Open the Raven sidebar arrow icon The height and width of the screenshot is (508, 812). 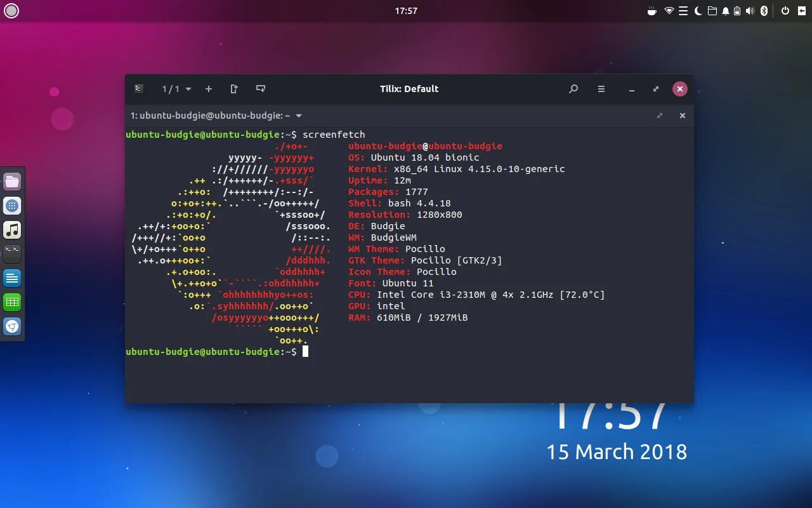point(801,11)
